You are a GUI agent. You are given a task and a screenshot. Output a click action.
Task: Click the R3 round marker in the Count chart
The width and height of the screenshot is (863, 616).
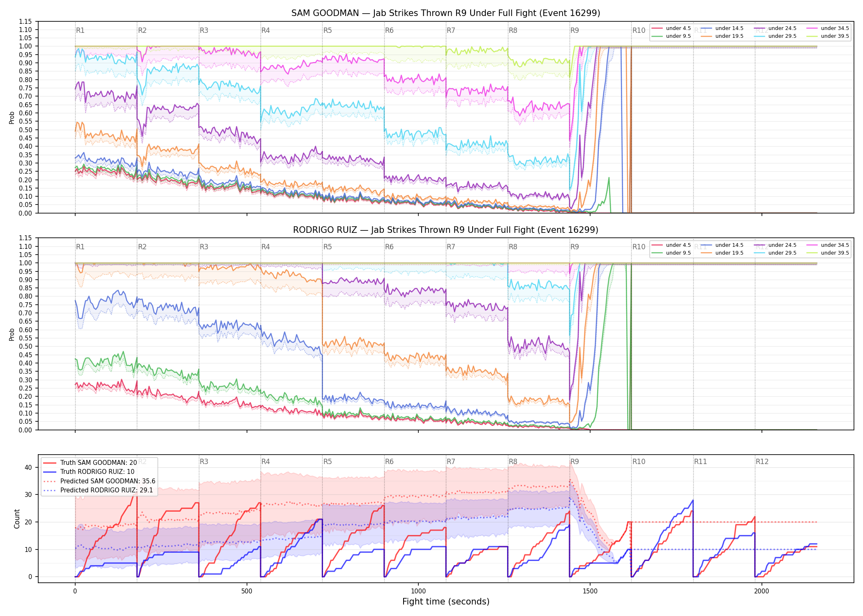click(204, 462)
